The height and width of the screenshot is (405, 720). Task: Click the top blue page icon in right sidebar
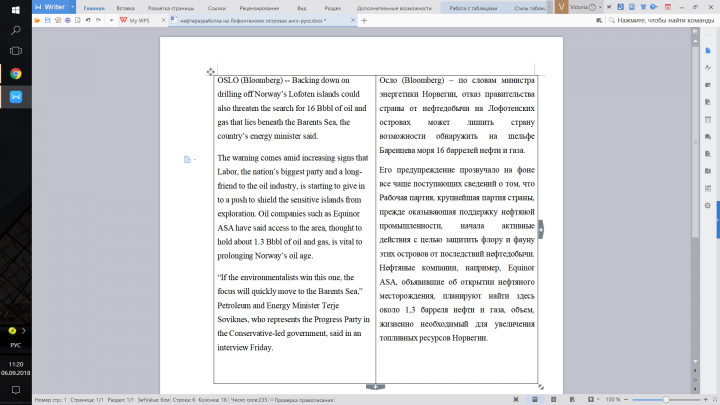tap(708, 51)
